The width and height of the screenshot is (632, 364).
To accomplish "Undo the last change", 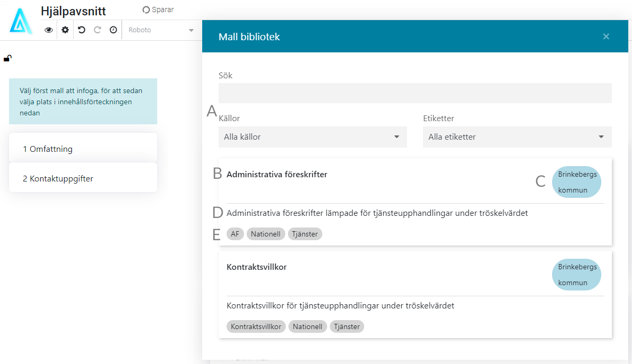I will coord(82,30).
